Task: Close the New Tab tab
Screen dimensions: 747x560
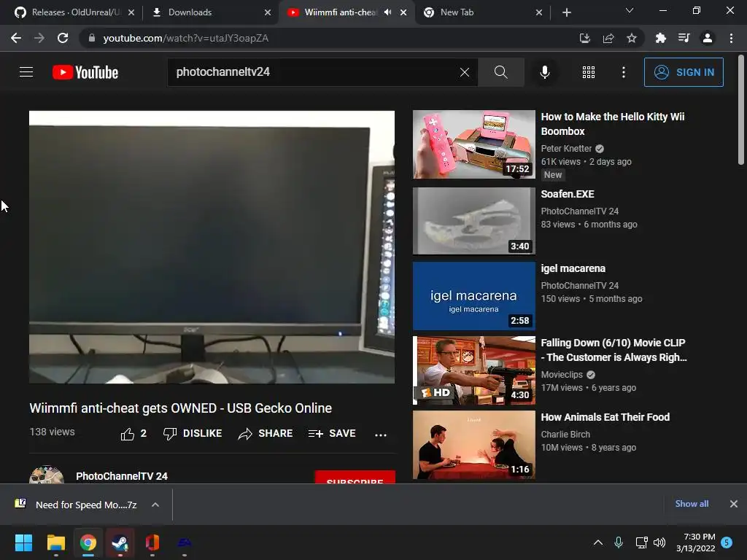Action: click(x=539, y=12)
